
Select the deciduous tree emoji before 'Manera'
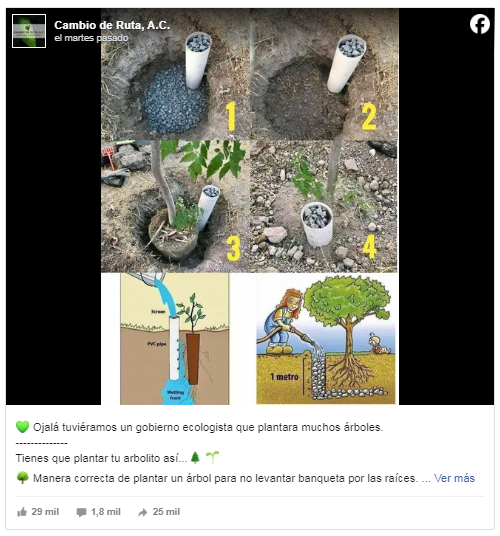[23, 478]
